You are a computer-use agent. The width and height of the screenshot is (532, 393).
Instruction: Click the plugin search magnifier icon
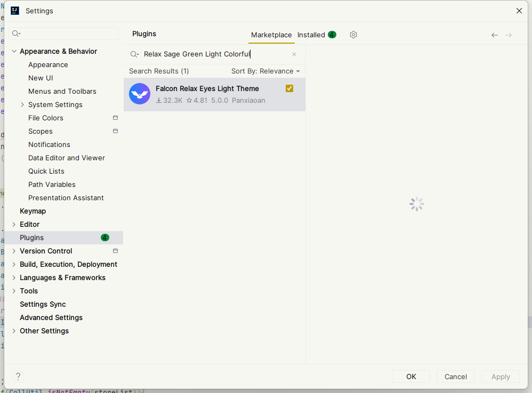coord(134,54)
